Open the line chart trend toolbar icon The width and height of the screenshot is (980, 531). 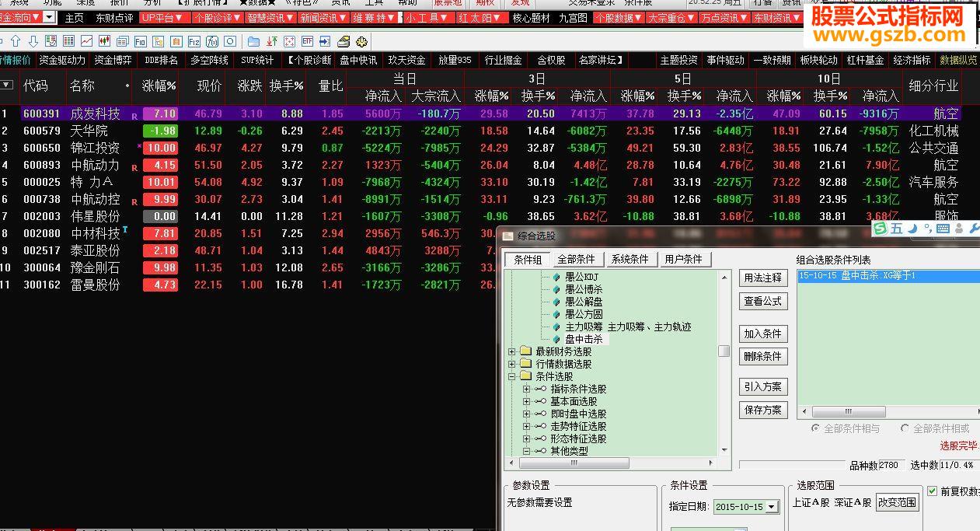point(85,41)
